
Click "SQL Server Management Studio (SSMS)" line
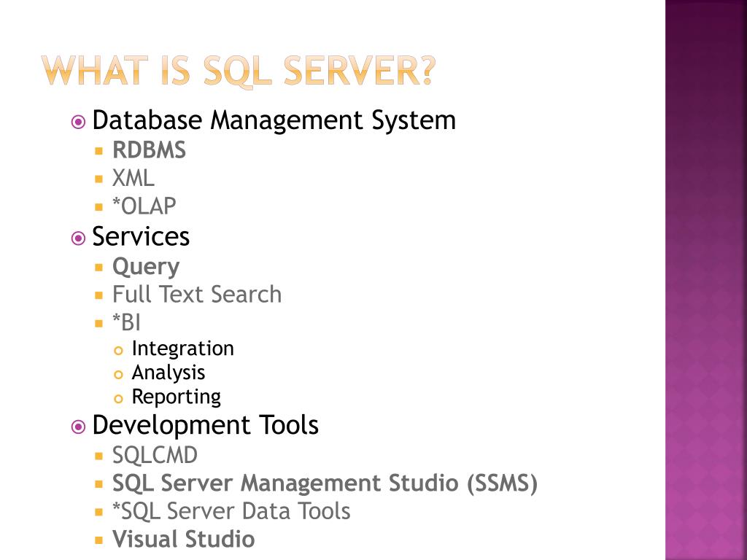tap(325, 483)
